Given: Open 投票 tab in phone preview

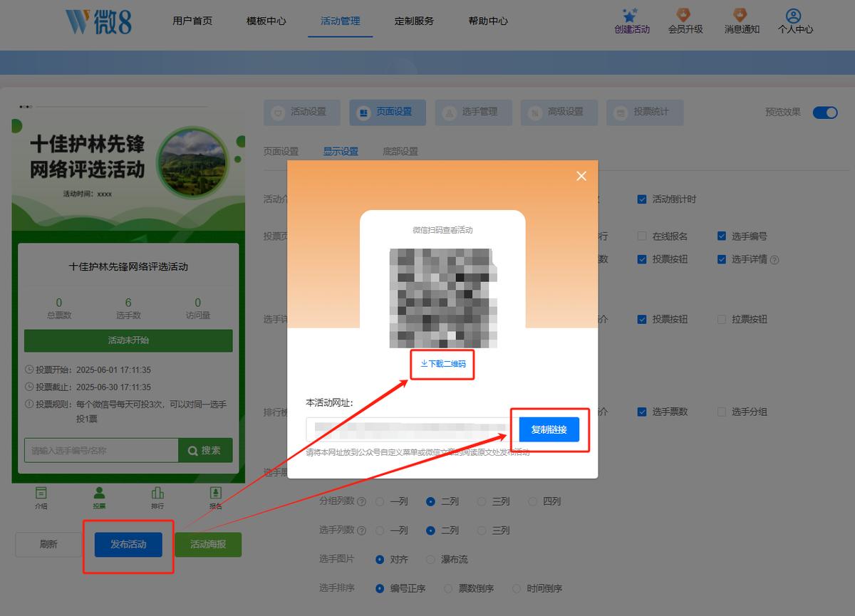Looking at the screenshot, I should [x=99, y=497].
